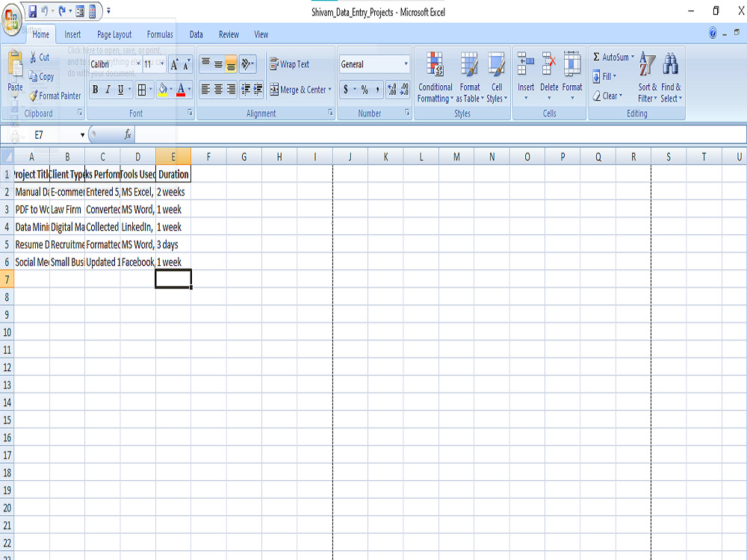
Task: Click inside the formula bar
Action: coord(440,134)
